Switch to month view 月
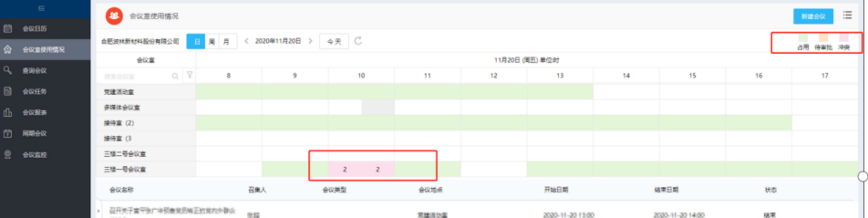 [227, 42]
